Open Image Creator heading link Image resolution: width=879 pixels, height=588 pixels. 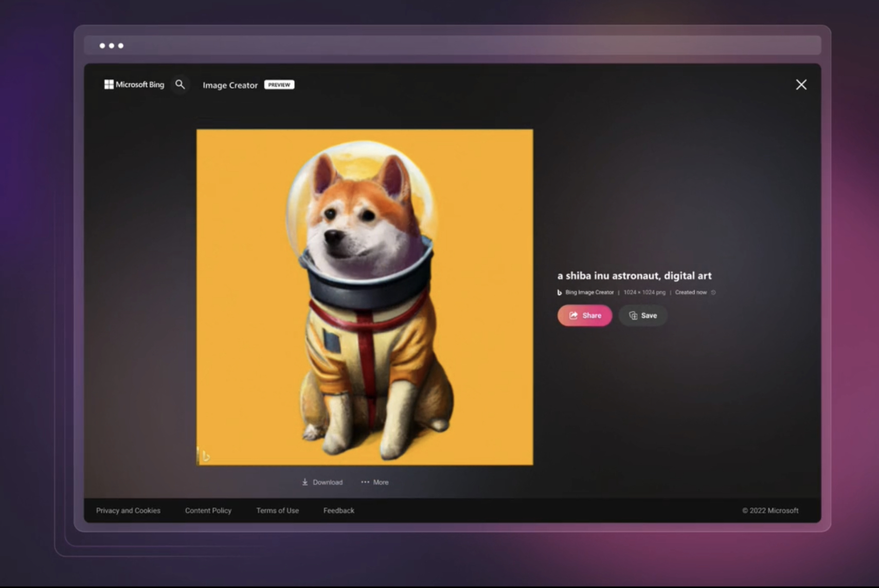230,85
